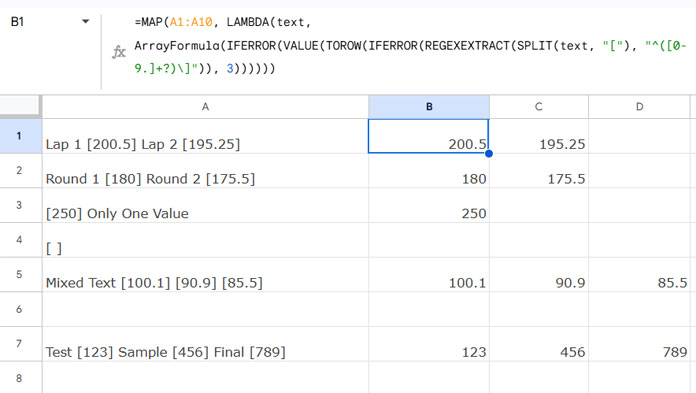This screenshot has height=393, width=696.
Task: Select empty cell A6
Action: [205, 309]
